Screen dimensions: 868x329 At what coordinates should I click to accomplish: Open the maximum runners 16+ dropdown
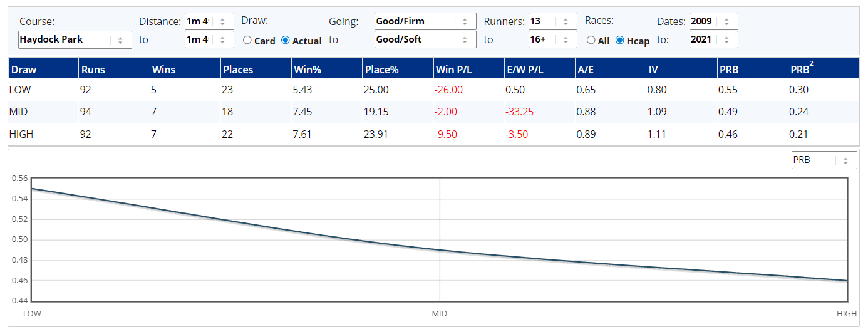(x=552, y=39)
